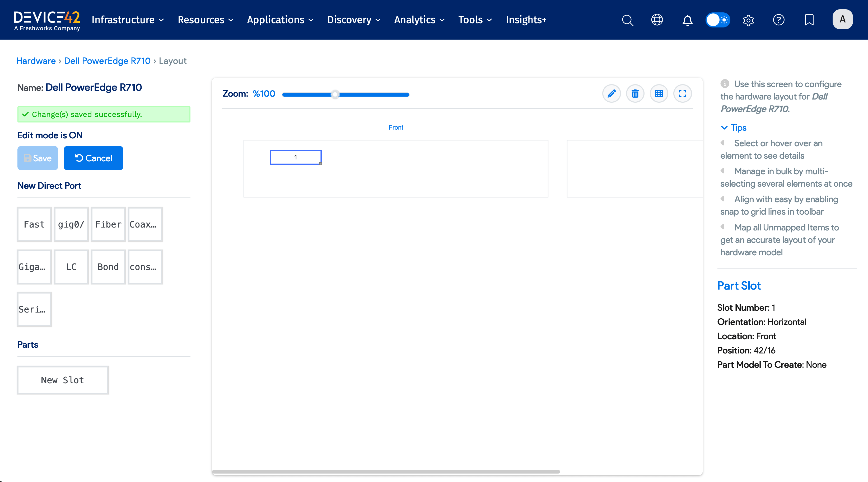
Task: Click the Cancel button
Action: pos(93,158)
